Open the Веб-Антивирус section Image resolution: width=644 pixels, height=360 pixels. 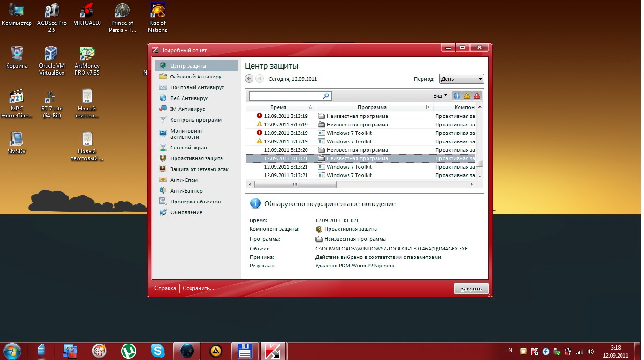pos(189,98)
